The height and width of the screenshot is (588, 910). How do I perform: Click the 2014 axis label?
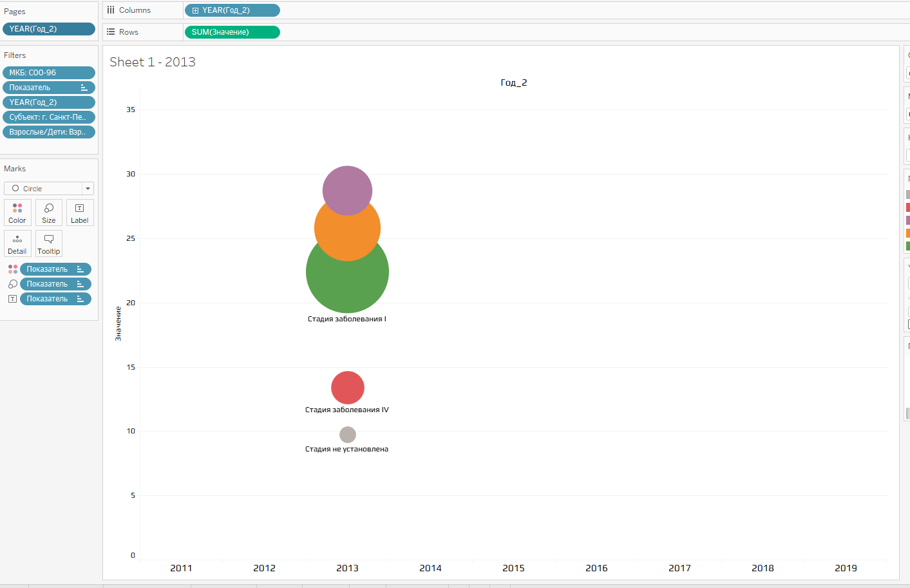[430, 568]
